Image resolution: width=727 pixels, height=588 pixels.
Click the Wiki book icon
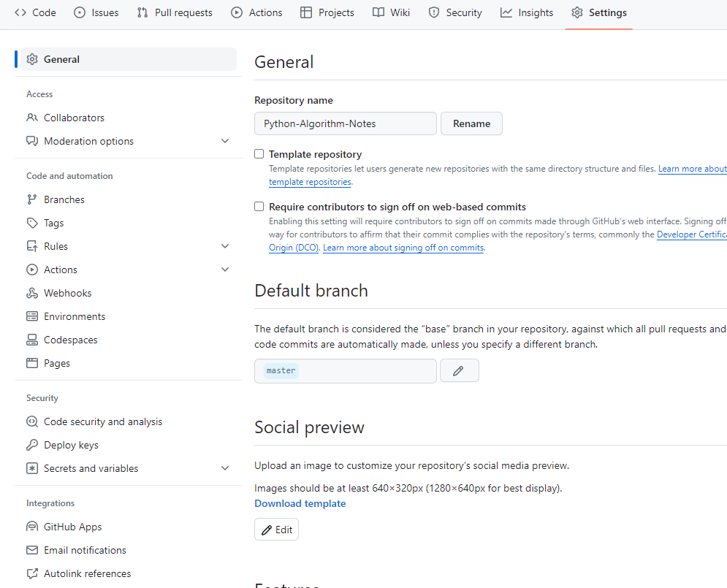(x=378, y=12)
